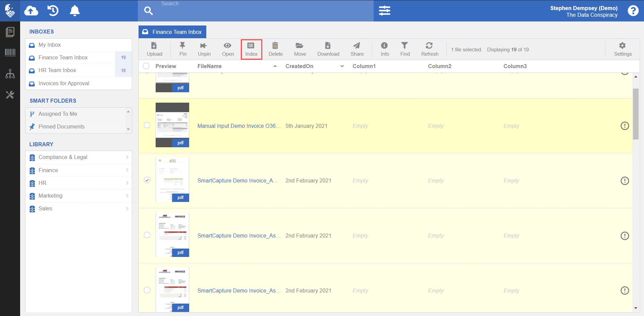Click the cloud upload icon in header
This screenshot has width=644, height=316.
coord(31,11)
